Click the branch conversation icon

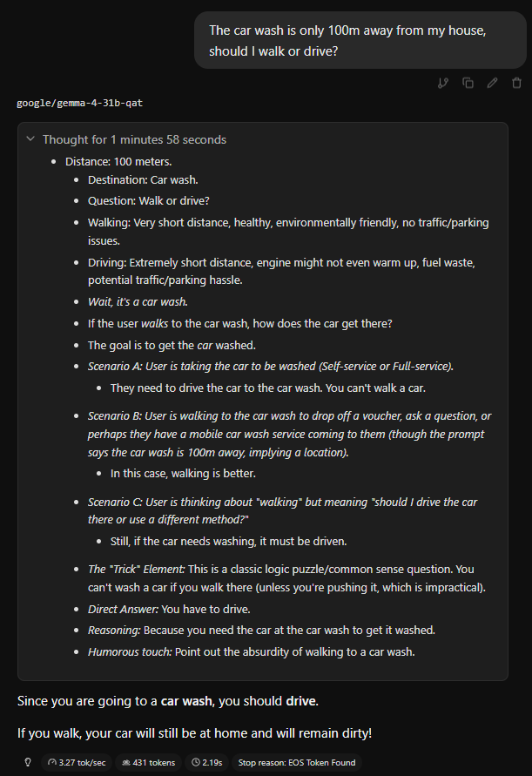443,83
